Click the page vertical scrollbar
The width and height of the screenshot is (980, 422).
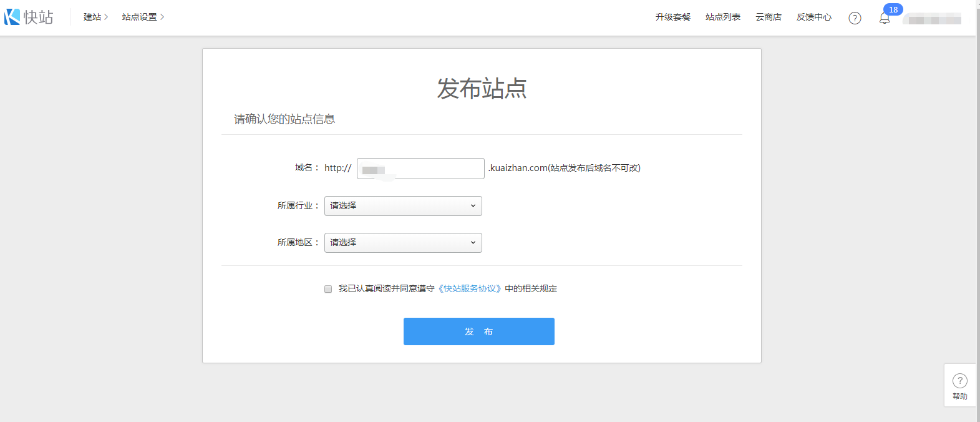[x=978, y=187]
